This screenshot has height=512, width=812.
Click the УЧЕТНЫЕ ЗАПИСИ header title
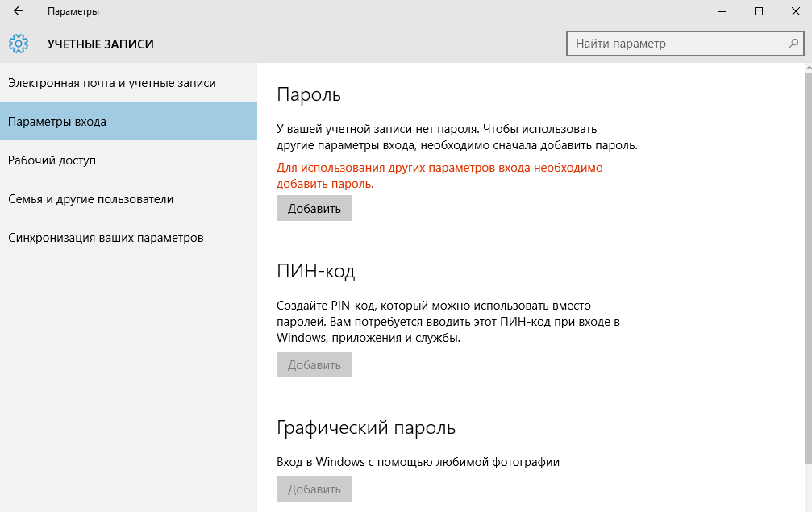[x=101, y=44]
